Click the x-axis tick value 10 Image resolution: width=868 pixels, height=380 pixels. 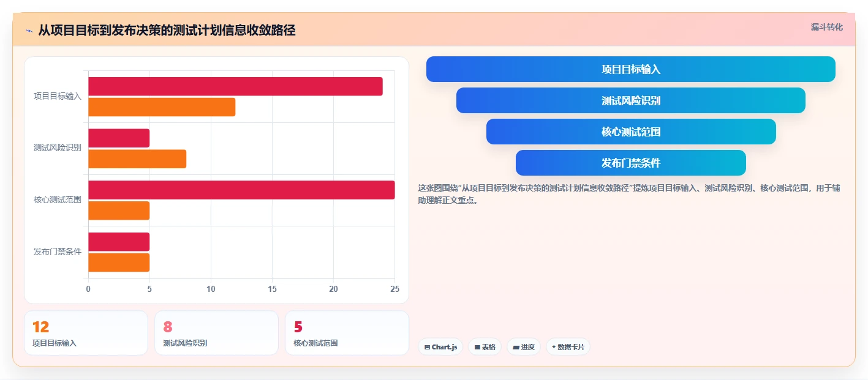[x=211, y=289]
